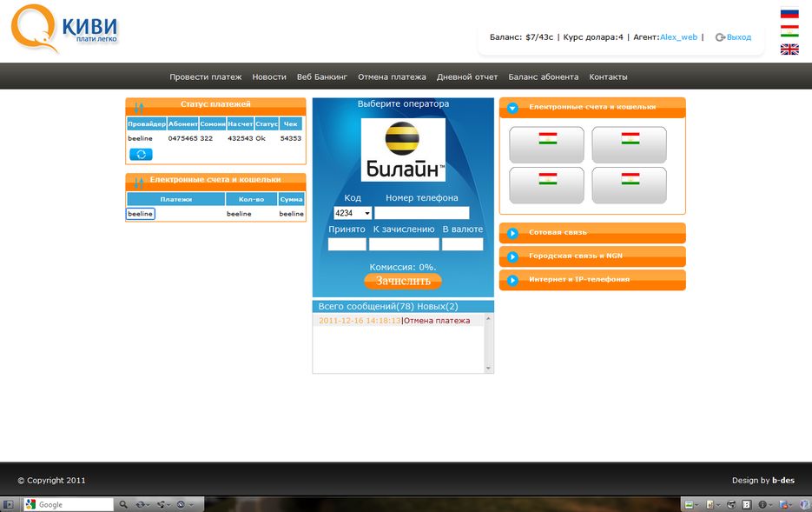Click the globe icon in bottom-right toolbar
The width and height of the screenshot is (812, 512).
click(731, 504)
